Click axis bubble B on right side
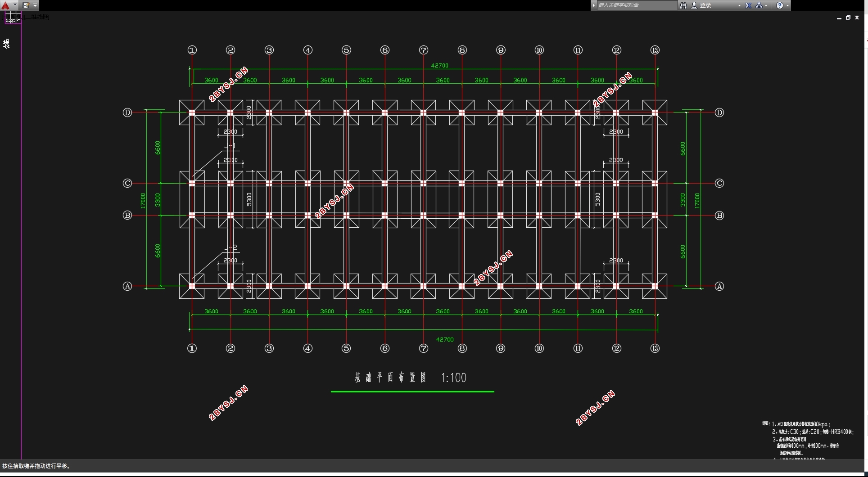The width and height of the screenshot is (868, 477). click(719, 216)
